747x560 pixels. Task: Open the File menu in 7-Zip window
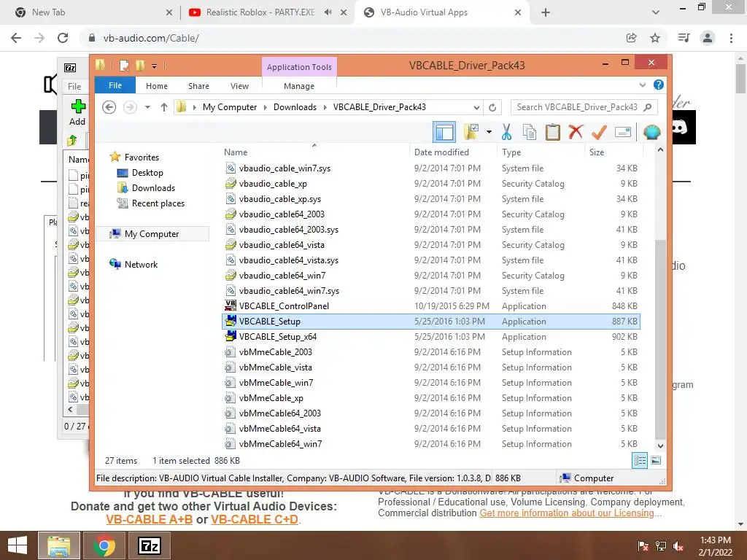[74, 86]
